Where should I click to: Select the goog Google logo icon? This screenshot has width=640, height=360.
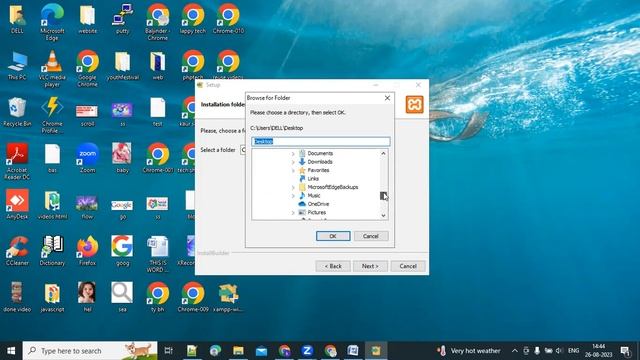click(122, 251)
